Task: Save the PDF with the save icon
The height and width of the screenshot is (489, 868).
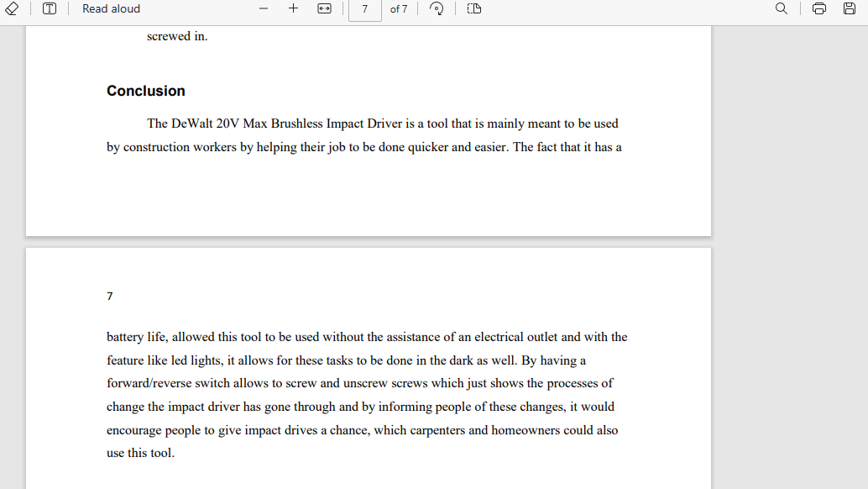Action: 850,8
